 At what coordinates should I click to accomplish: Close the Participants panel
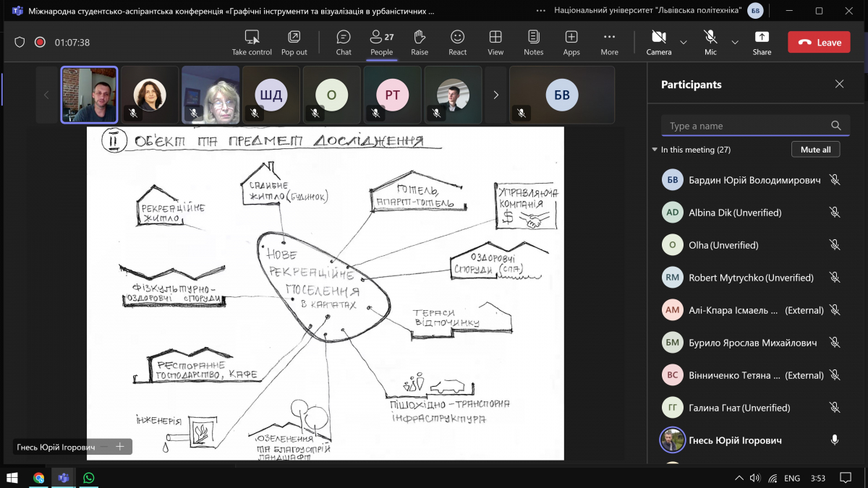(839, 85)
